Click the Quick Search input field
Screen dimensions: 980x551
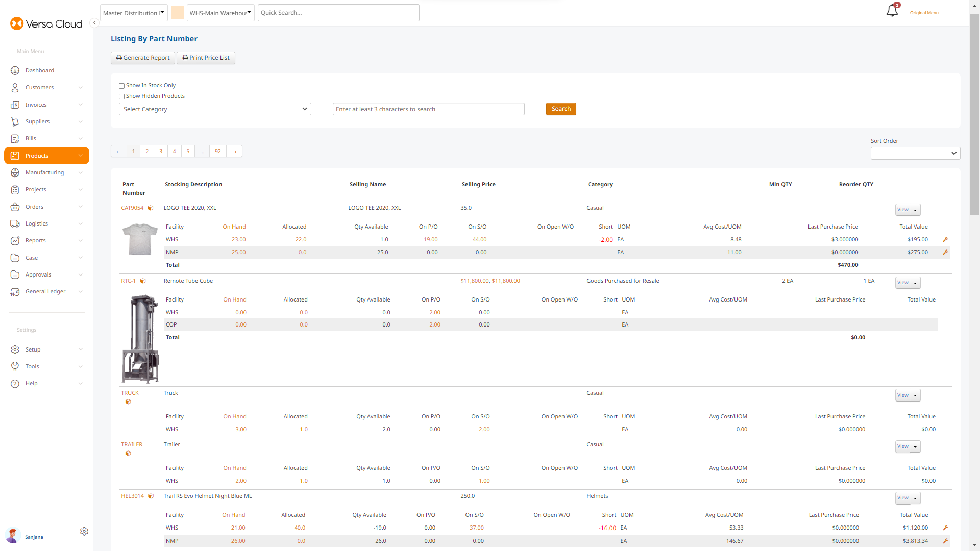pos(338,12)
